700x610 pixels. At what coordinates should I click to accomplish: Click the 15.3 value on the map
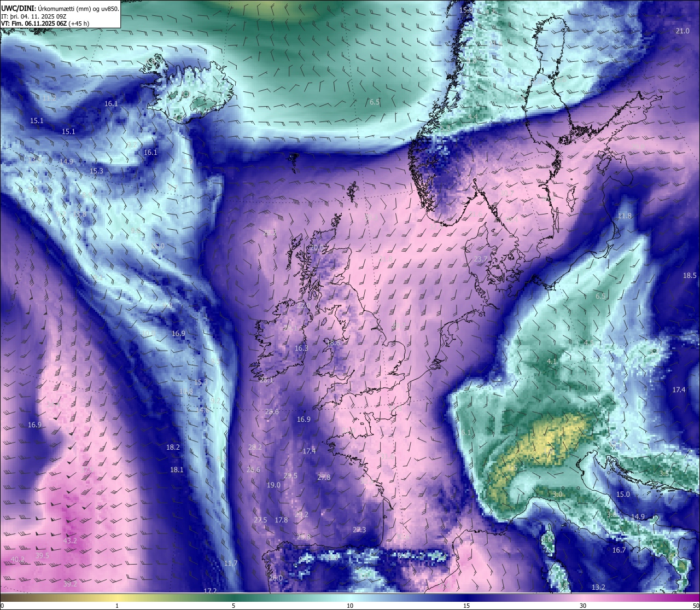[x=96, y=171]
